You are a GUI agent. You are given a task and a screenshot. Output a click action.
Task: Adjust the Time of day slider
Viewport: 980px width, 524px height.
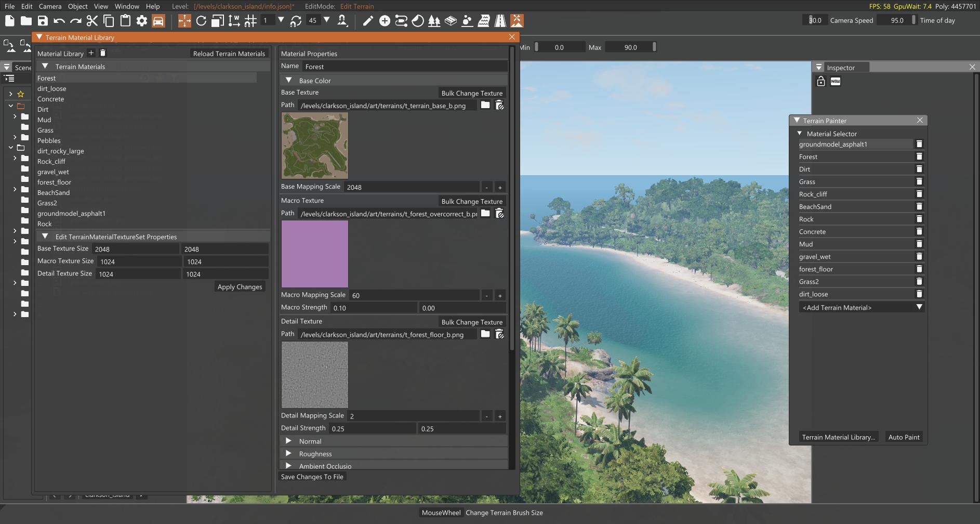point(896,20)
